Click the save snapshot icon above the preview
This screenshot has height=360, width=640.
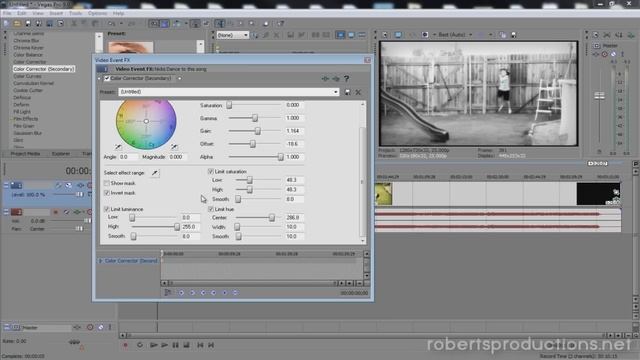(x=513, y=35)
